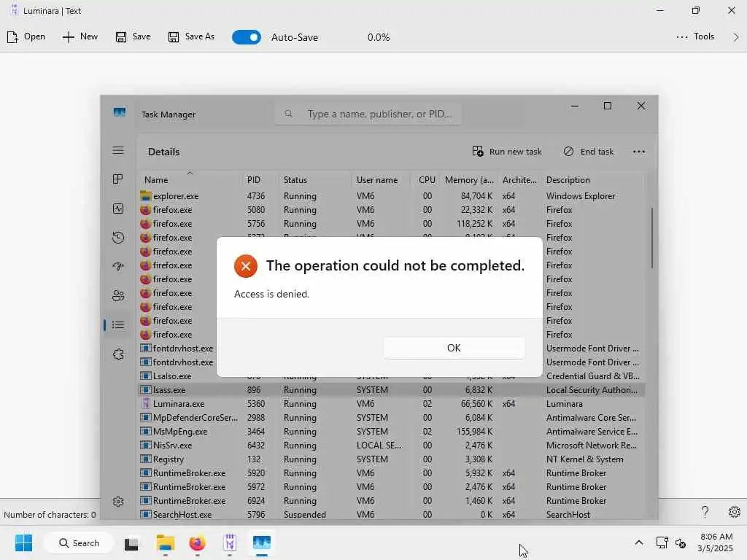Viewport: 747px width, 560px height.
Task: Select the MpDefenderCoreService process row
Action: pos(392,418)
